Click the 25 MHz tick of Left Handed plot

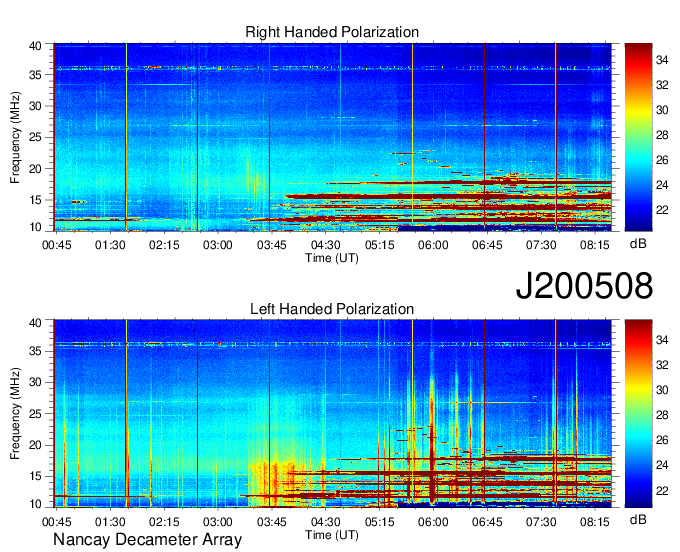[x=35, y=414]
